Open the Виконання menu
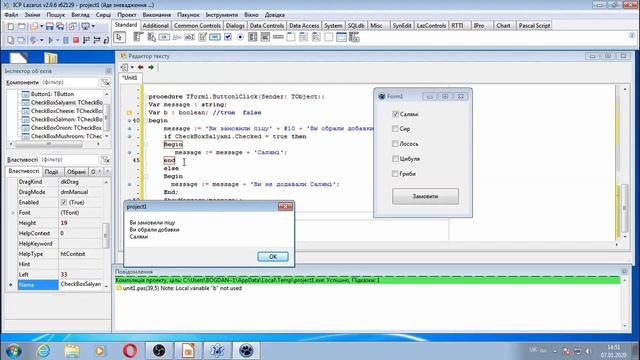Image resolution: width=640 pixels, height=360 pixels. pos(157,15)
